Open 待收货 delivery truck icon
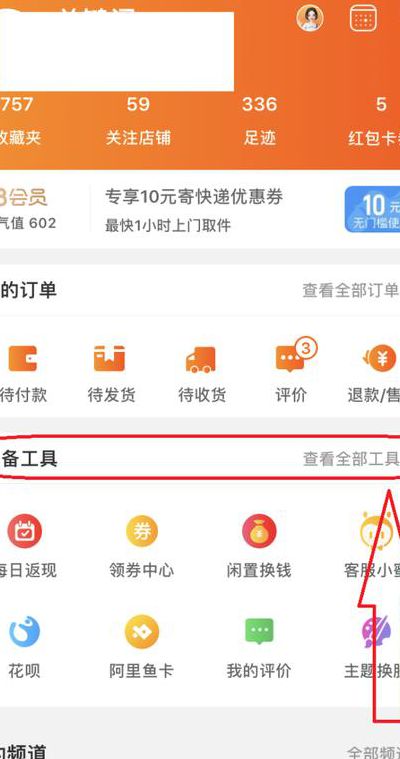 click(200, 360)
